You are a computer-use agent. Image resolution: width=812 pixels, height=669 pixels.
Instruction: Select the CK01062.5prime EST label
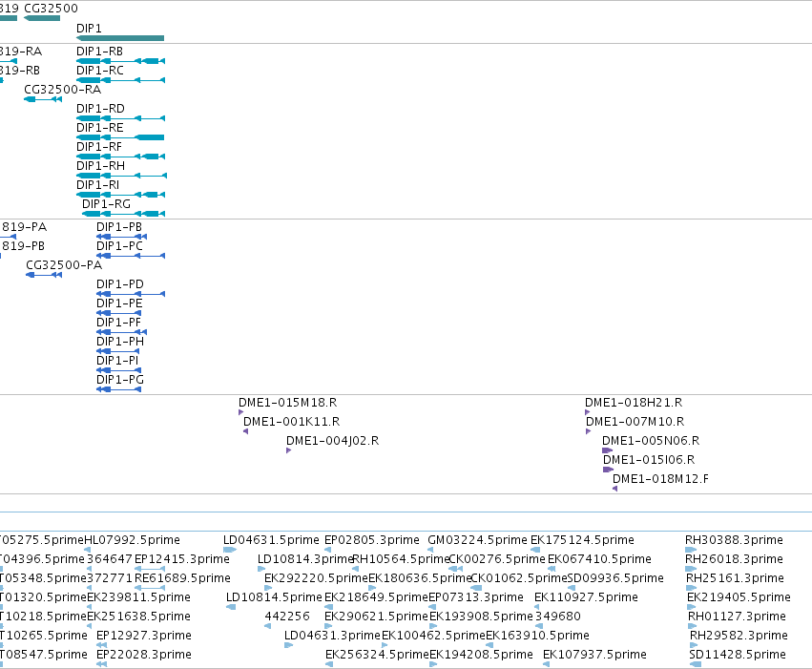519,579
